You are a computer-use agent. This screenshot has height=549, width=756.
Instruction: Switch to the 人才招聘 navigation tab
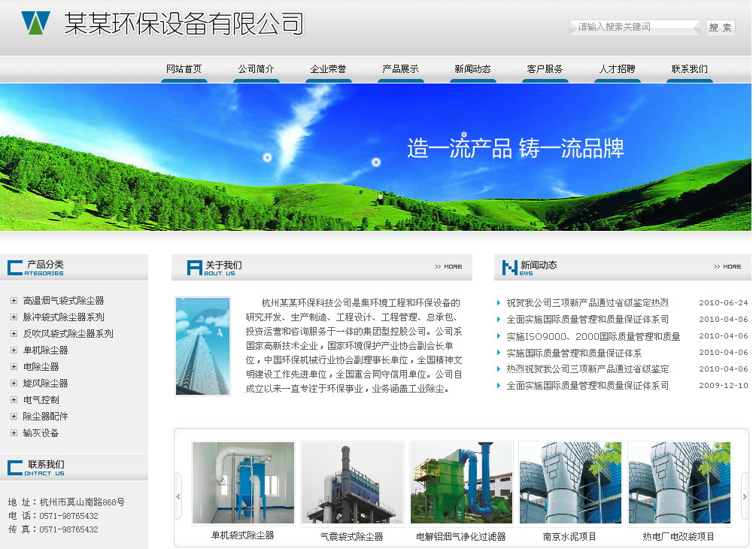[617, 68]
